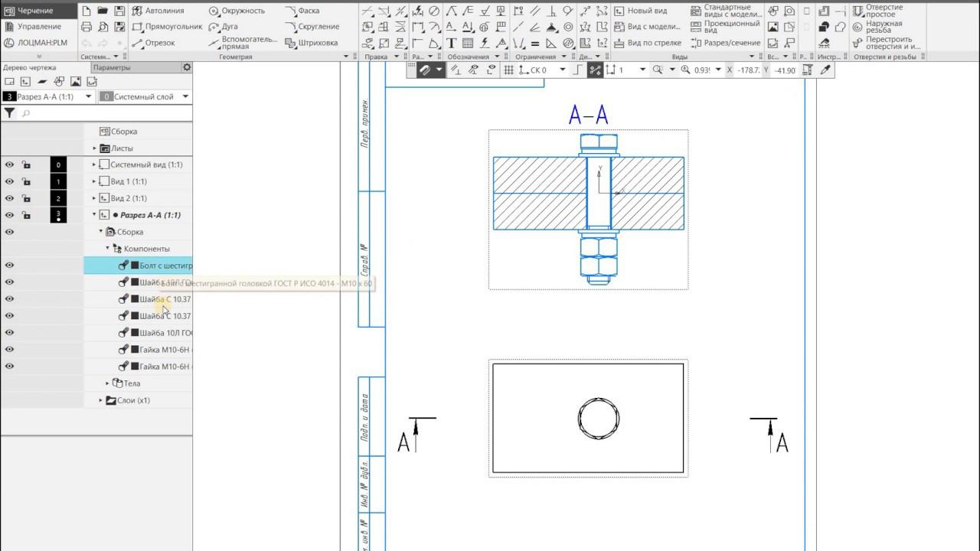
Task: Toggle the snapping magnet button
Action: click(424, 70)
